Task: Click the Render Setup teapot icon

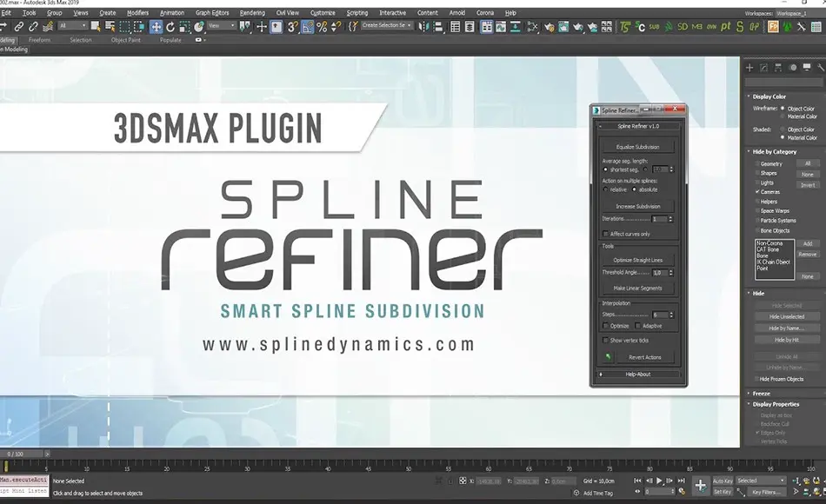Action: pyautogui.click(x=548, y=26)
